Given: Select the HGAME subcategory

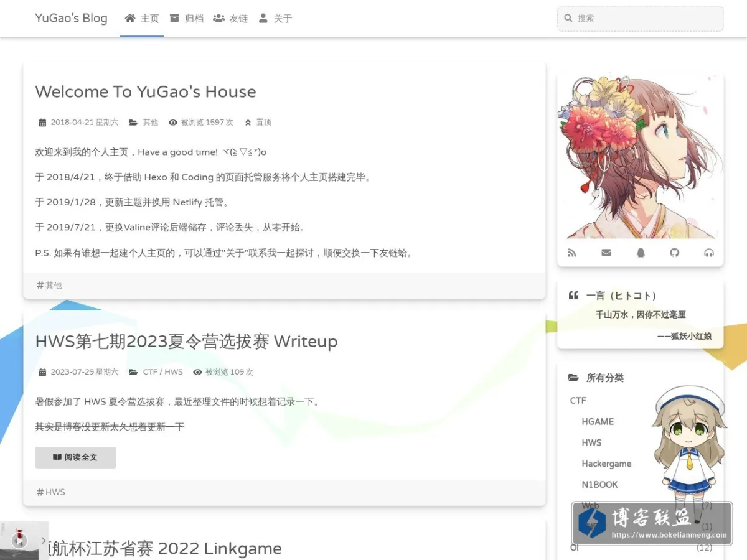Looking at the screenshot, I should click(x=598, y=421).
